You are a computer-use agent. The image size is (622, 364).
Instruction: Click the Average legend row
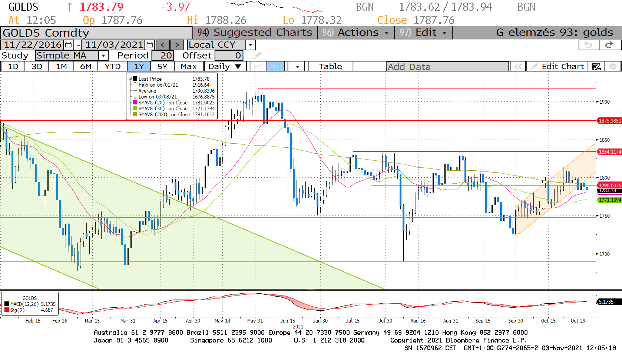[x=172, y=91]
